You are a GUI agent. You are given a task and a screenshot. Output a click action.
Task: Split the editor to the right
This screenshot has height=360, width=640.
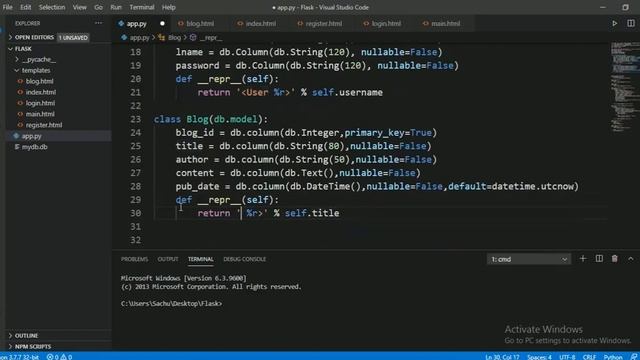[x=631, y=24]
